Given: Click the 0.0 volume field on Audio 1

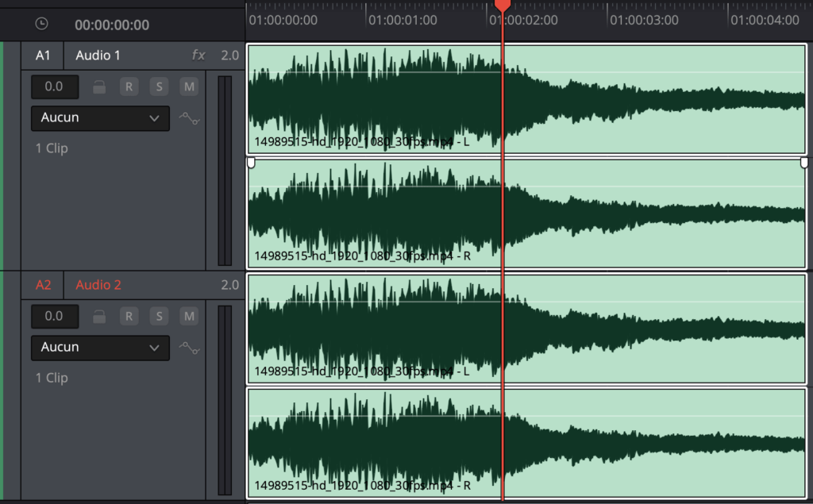Looking at the screenshot, I should pyautogui.click(x=55, y=87).
